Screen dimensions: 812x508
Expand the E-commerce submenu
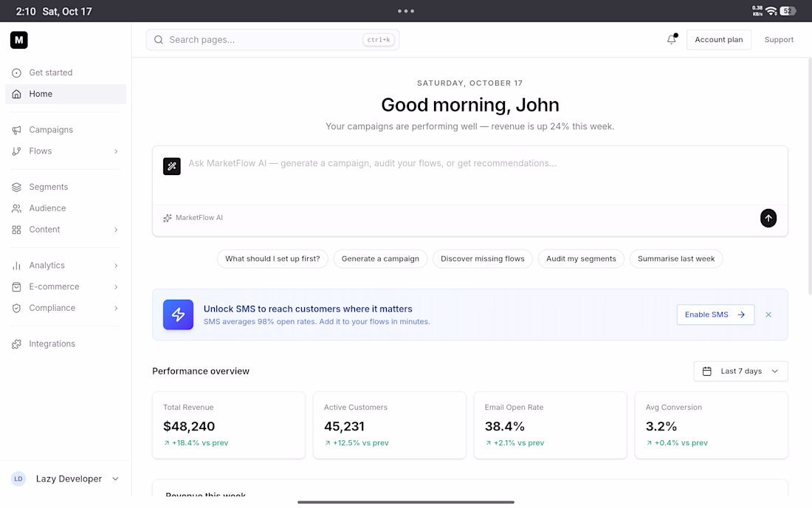point(116,287)
